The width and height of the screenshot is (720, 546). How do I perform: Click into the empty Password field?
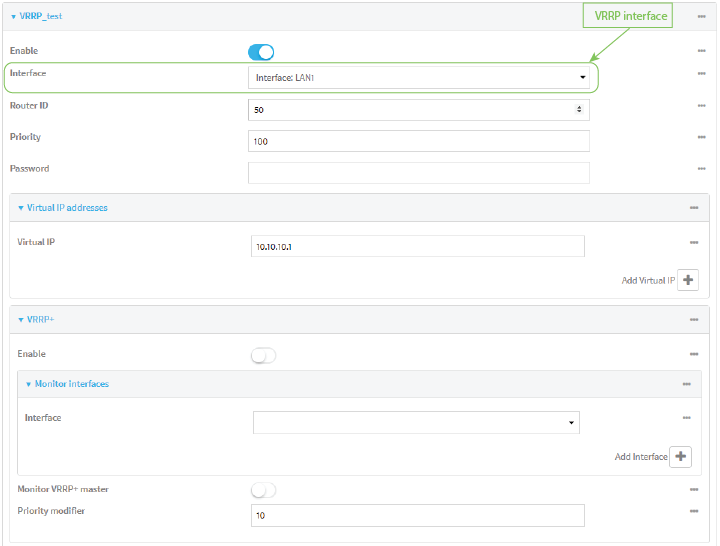[x=418, y=173]
